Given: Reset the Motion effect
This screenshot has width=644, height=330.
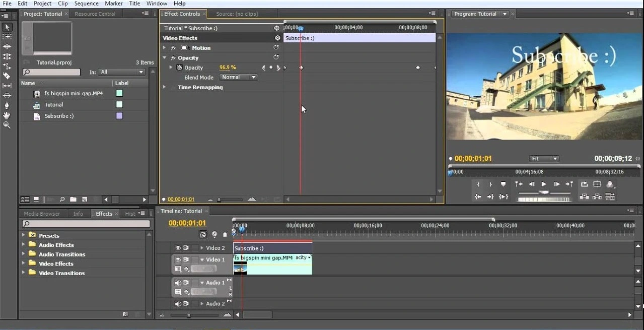Looking at the screenshot, I should tap(276, 47).
